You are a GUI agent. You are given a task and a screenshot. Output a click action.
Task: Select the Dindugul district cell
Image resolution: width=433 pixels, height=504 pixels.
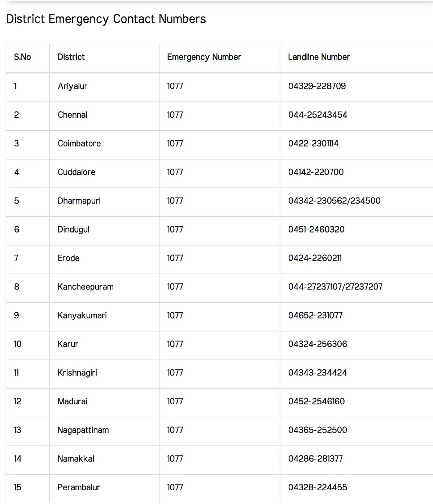(x=74, y=230)
